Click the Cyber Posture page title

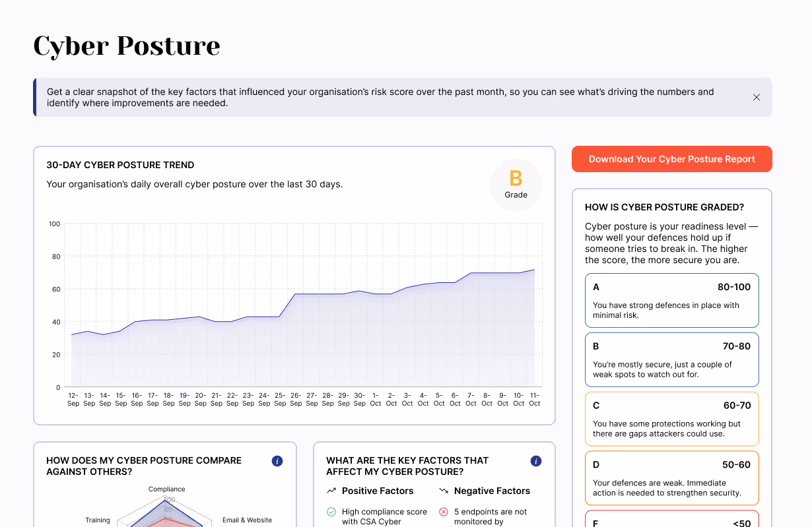point(126,46)
